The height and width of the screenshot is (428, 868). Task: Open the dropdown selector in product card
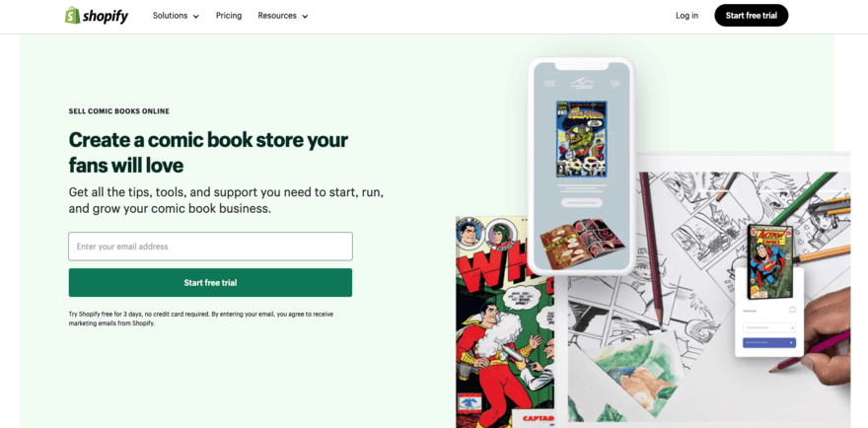[x=769, y=327]
